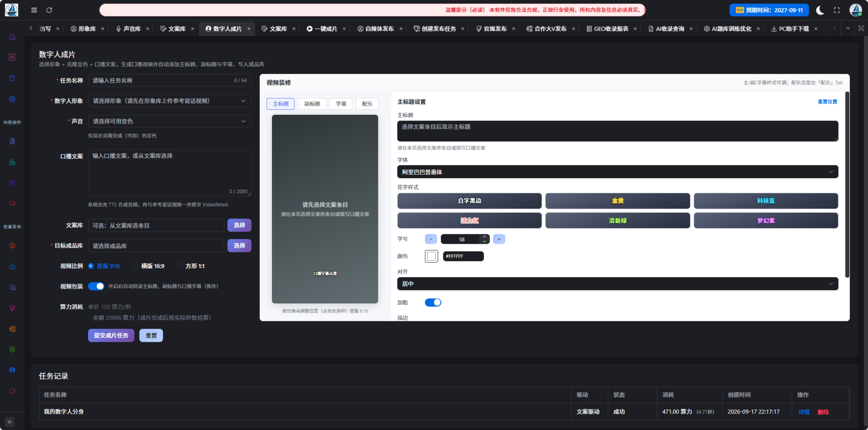Click 选择 button beside 文案库
This screenshot has height=430, width=868.
(x=239, y=225)
